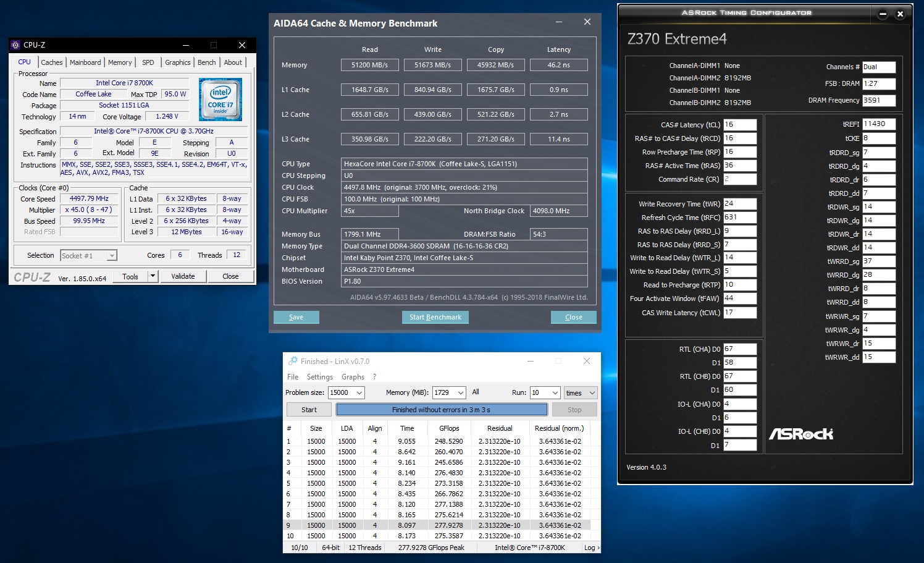
Task: Open the Graphs menu in LinX
Action: pyautogui.click(x=353, y=377)
